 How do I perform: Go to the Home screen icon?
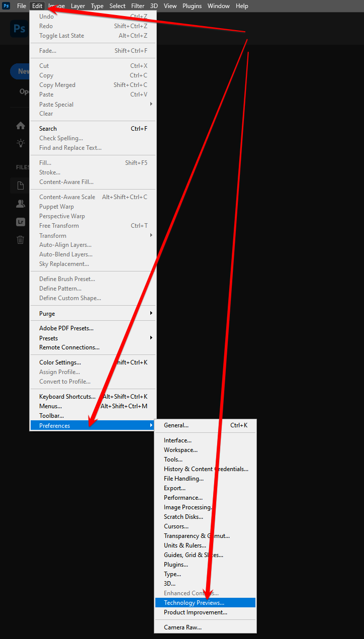pos(21,126)
